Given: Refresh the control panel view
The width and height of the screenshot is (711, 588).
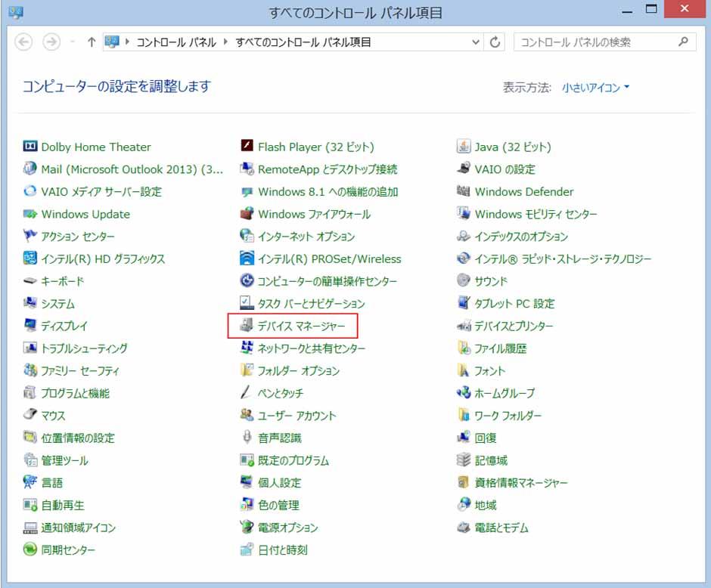Looking at the screenshot, I should [495, 42].
